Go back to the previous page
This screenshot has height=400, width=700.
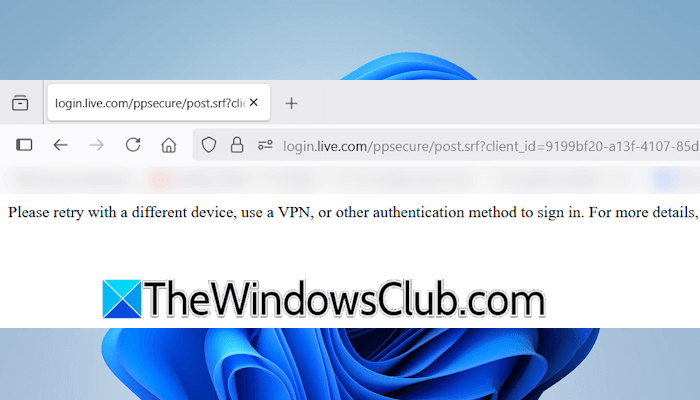click(x=60, y=145)
